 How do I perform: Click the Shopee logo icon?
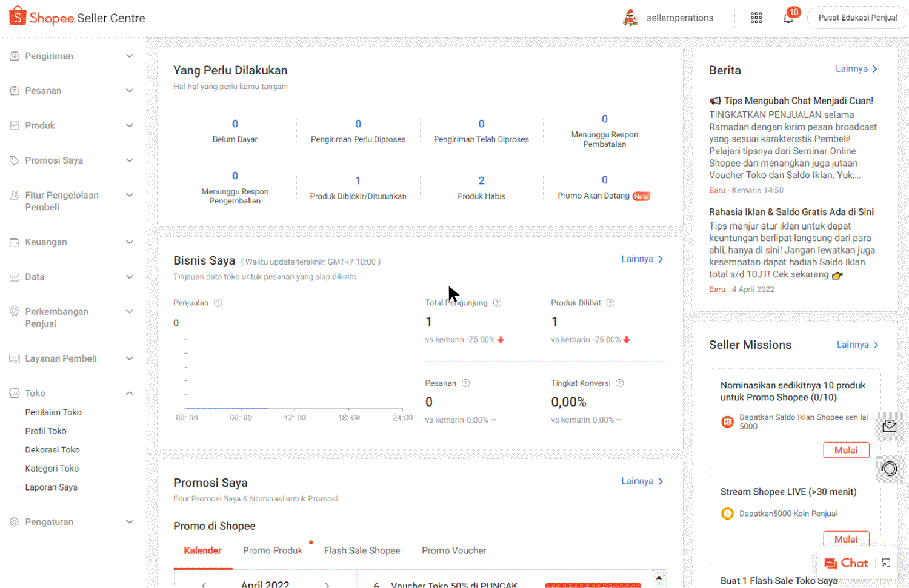[x=18, y=17]
